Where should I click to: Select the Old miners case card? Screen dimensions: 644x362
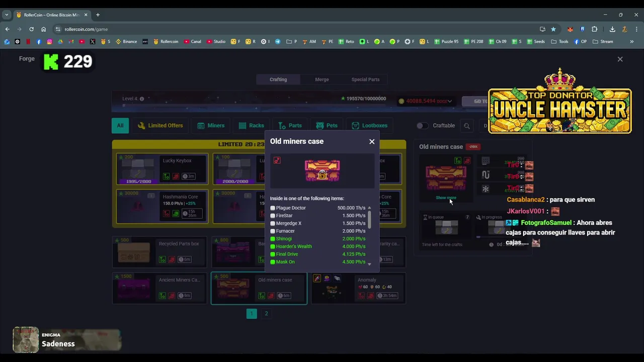pos(259,288)
